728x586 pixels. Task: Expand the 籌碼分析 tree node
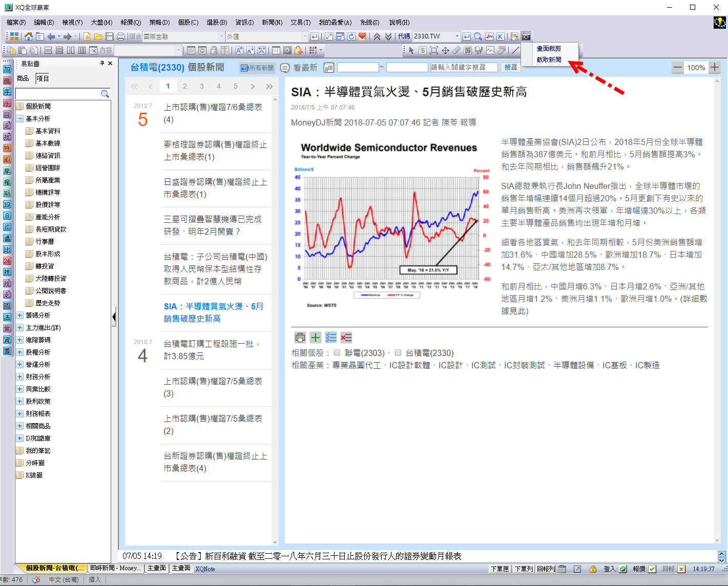click(20, 315)
